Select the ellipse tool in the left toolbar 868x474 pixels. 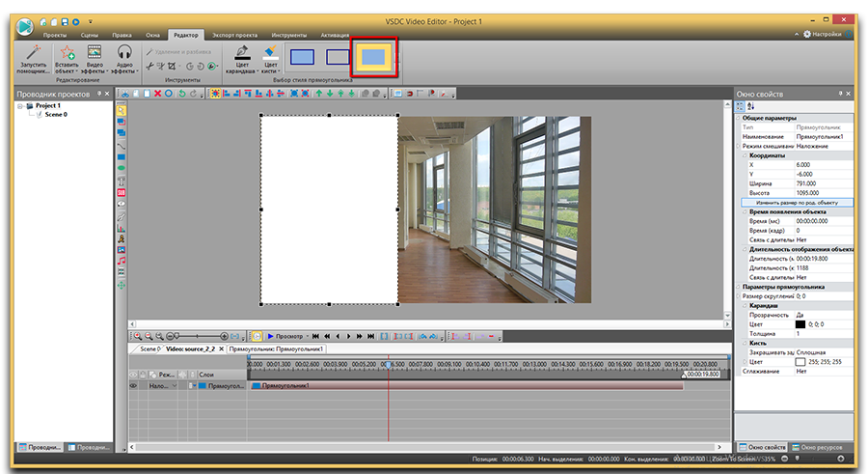point(122,168)
